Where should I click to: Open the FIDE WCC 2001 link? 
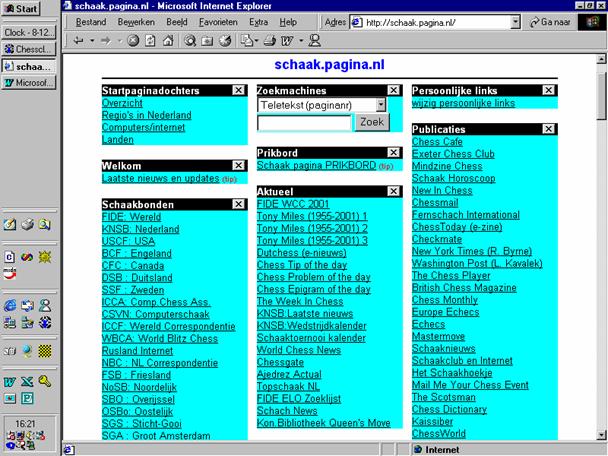(293, 204)
